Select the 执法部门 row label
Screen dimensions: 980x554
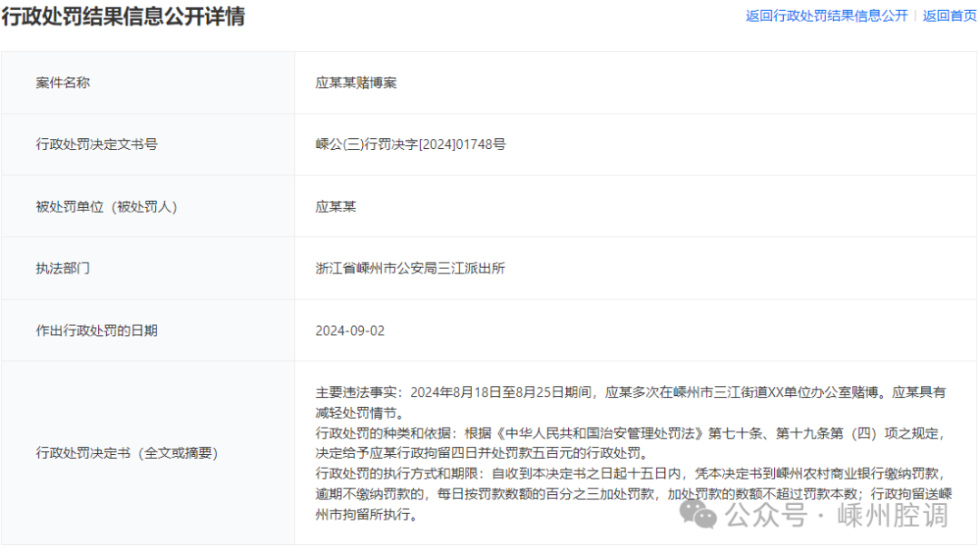[x=63, y=268]
